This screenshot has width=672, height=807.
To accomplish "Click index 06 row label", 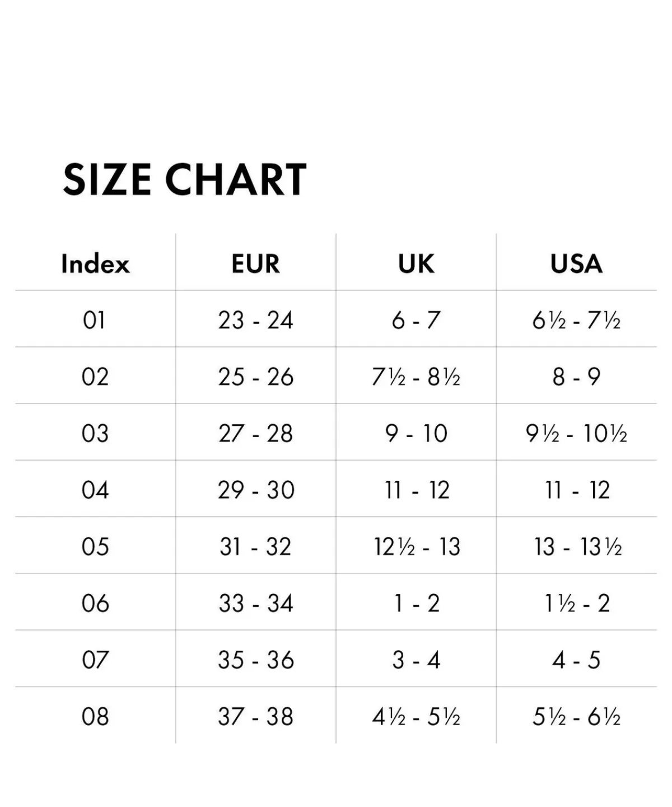I will [x=95, y=603].
